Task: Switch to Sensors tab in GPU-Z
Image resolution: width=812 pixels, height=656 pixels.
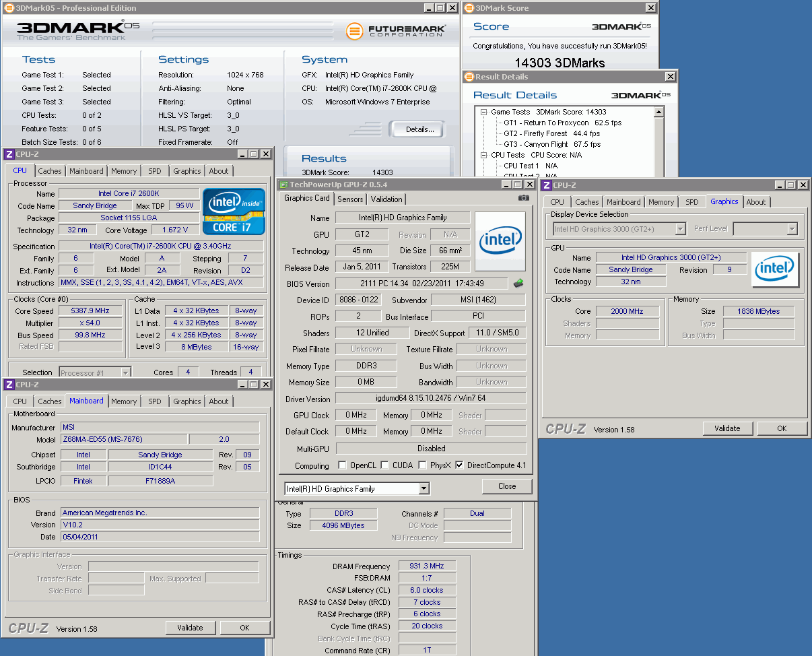Action: point(350,199)
